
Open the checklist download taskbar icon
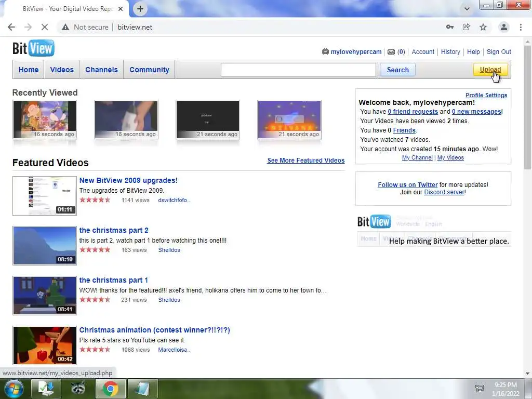point(46,389)
